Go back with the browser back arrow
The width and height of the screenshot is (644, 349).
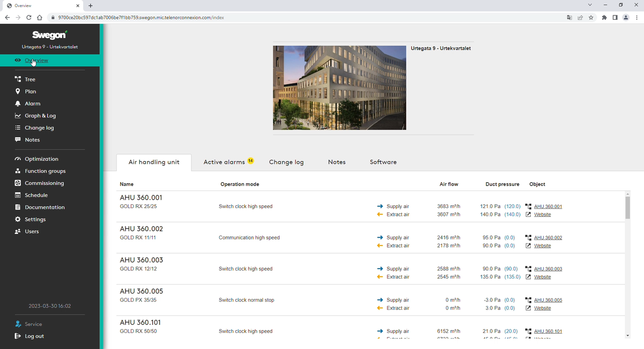tap(7, 18)
